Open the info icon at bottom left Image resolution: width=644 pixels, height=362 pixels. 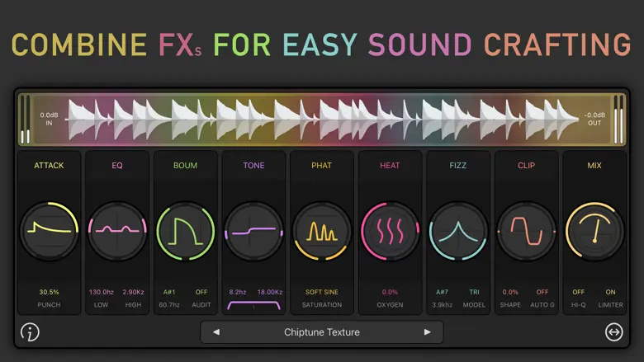30,332
